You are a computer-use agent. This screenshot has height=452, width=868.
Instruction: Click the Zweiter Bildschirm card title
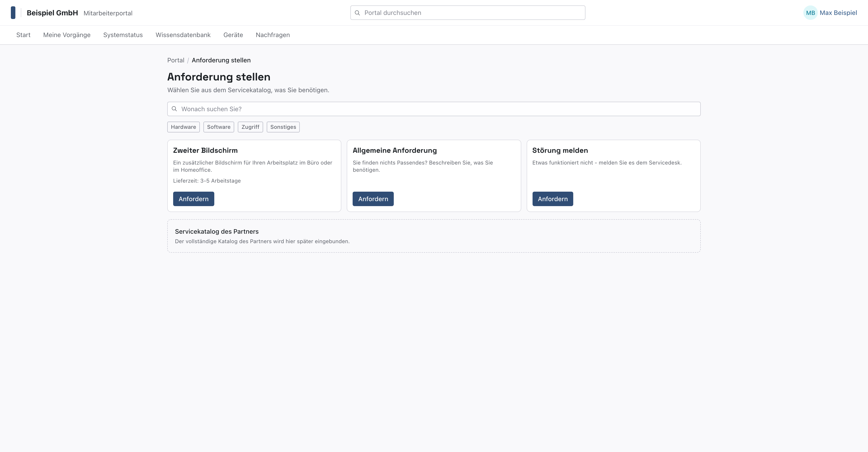coord(205,150)
